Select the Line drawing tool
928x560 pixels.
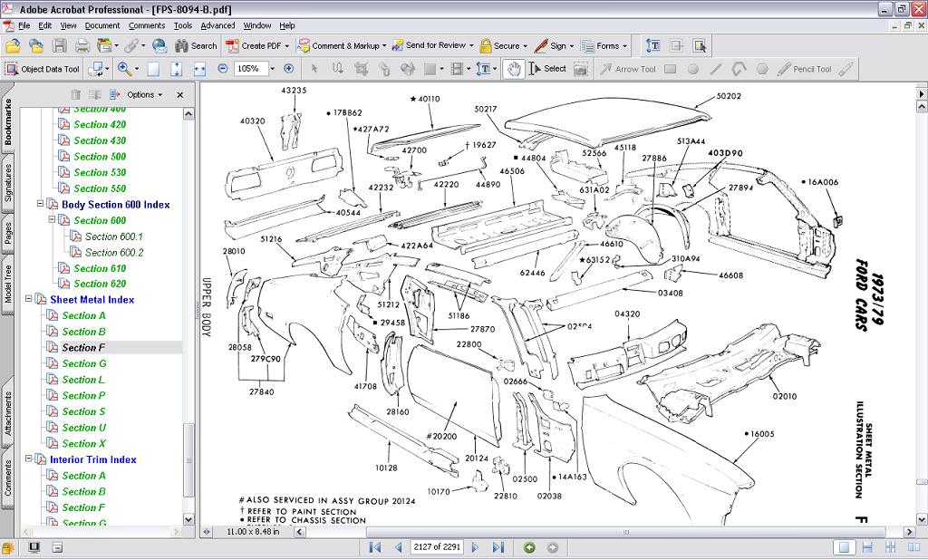(x=716, y=69)
